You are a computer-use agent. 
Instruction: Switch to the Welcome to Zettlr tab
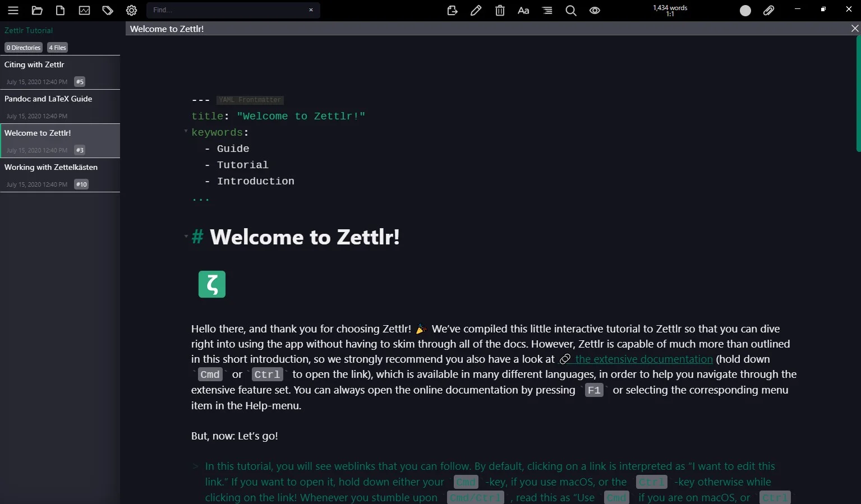[167, 29]
